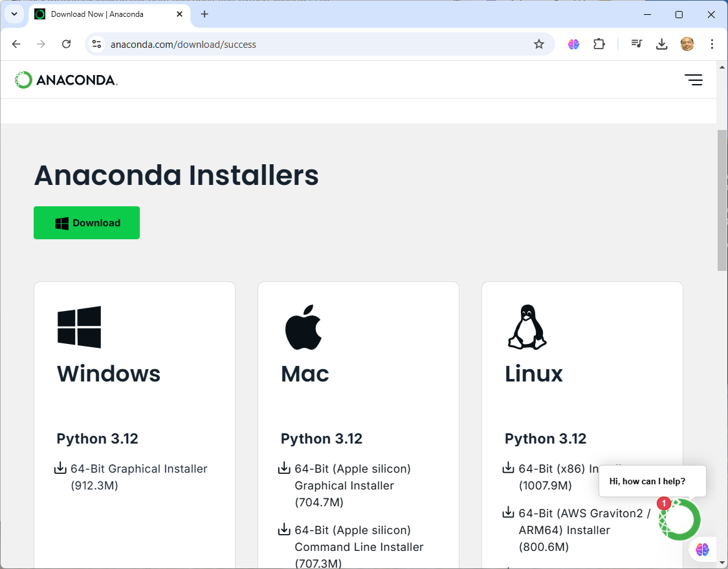This screenshot has width=728, height=569.
Task: Download Mac Apple silicon Command Line Installer
Action: click(x=359, y=546)
